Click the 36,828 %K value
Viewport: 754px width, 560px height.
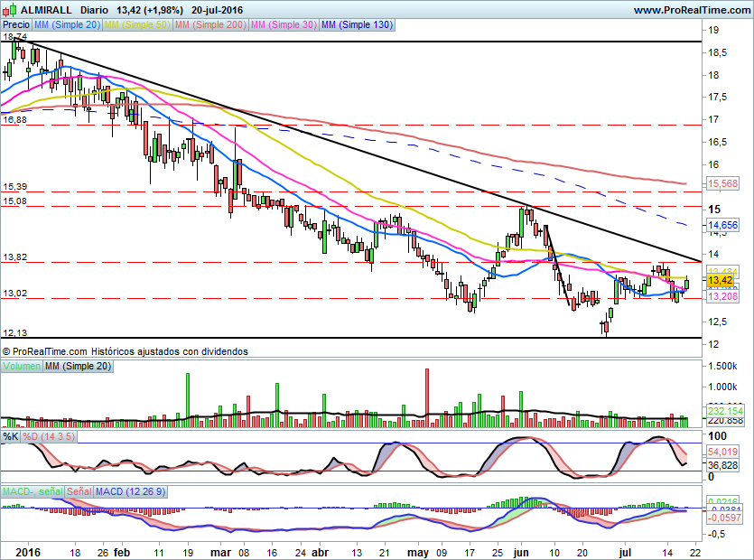tap(722, 465)
